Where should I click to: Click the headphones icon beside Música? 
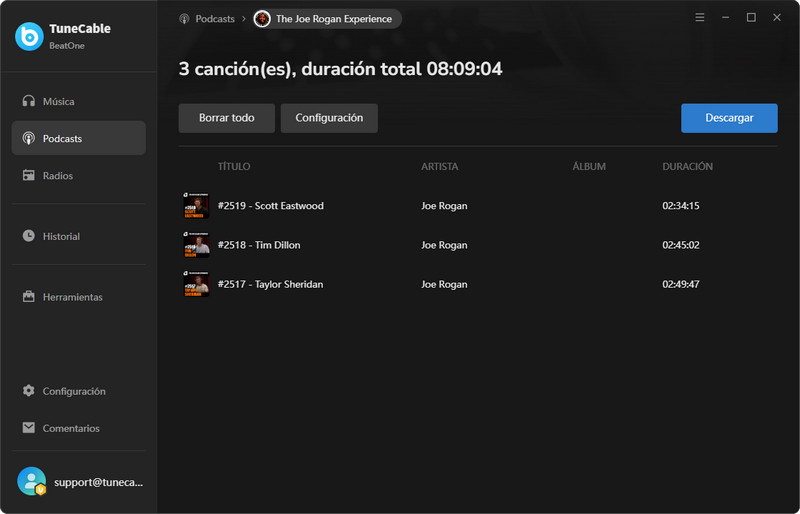tap(29, 101)
